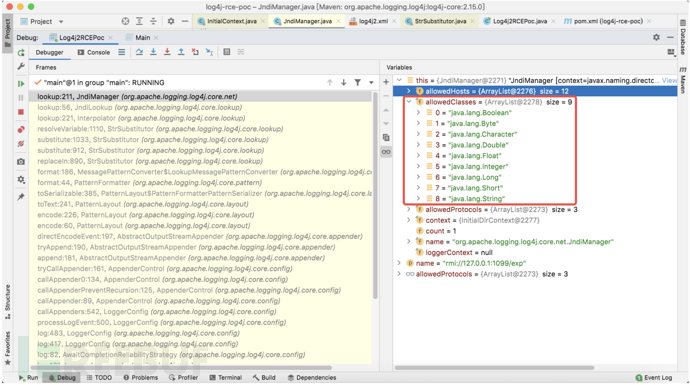
Task: Click the red Stop icon
Action: (x=21, y=112)
